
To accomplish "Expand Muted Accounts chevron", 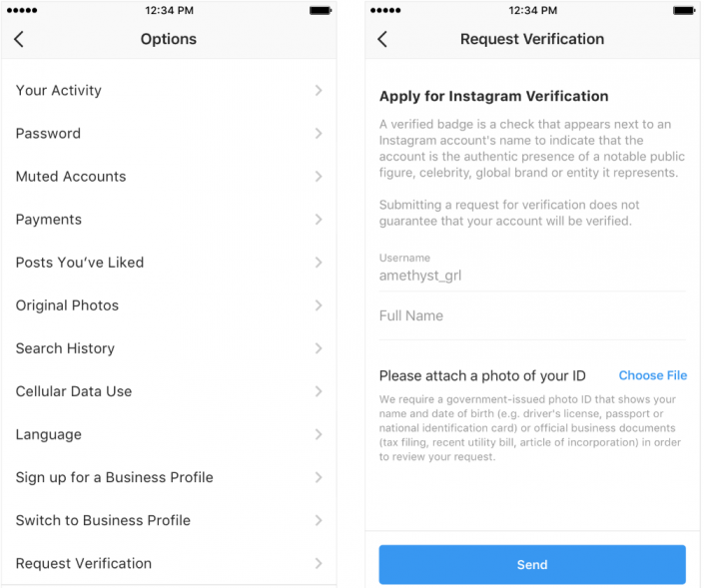I will [318, 177].
